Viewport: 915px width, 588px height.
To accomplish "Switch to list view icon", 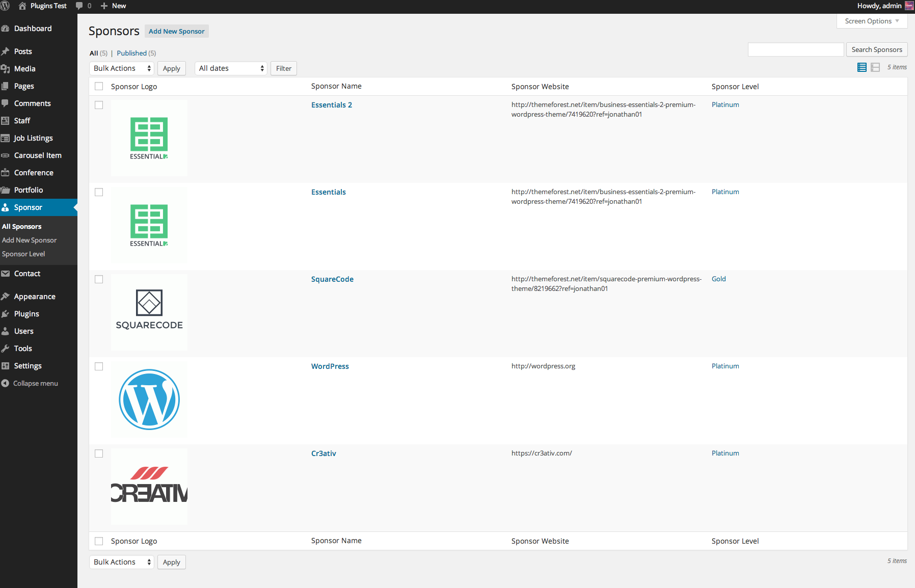I will click(862, 67).
